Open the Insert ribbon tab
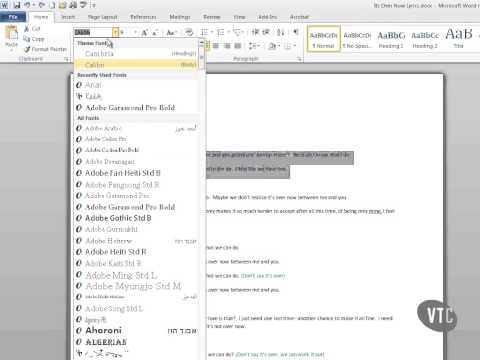 [68, 17]
